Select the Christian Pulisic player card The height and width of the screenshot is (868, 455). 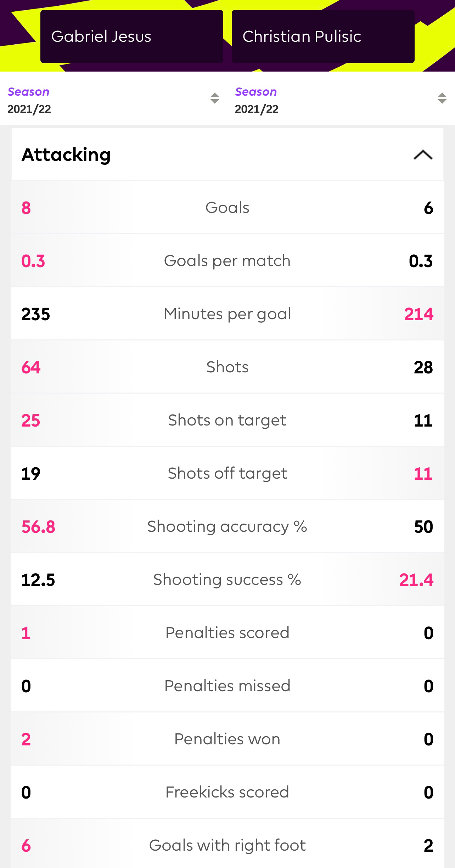(x=323, y=36)
